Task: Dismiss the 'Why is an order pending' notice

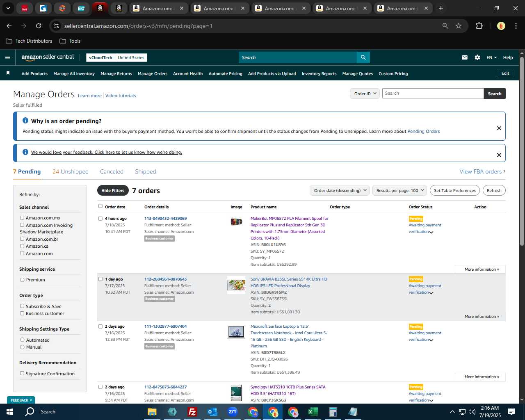Action: click(499, 128)
